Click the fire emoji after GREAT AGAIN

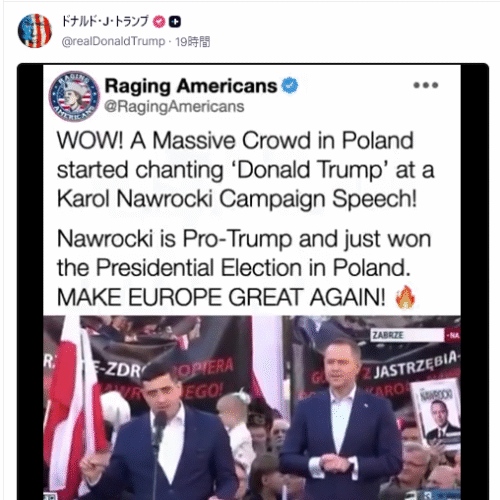(405, 297)
